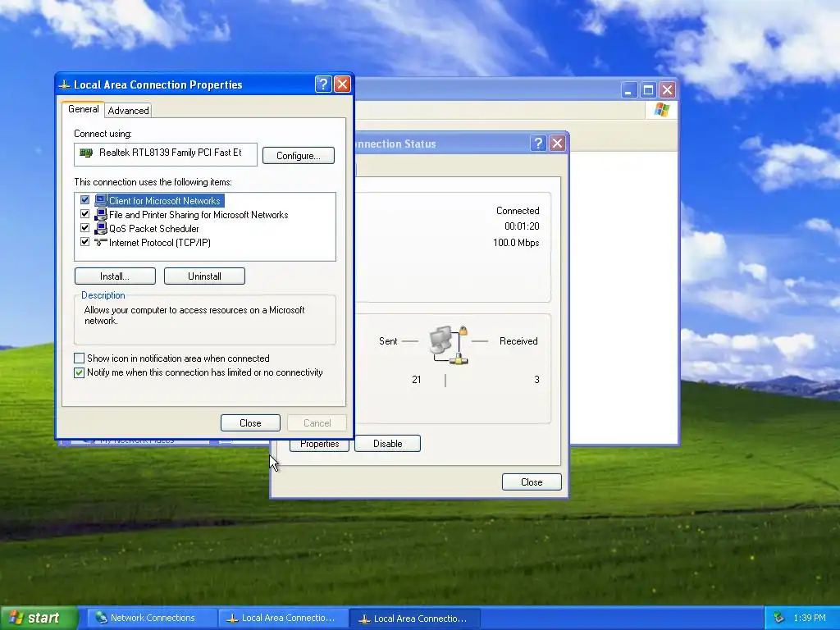Click help question mark in Properties title bar

click(323, 84)
